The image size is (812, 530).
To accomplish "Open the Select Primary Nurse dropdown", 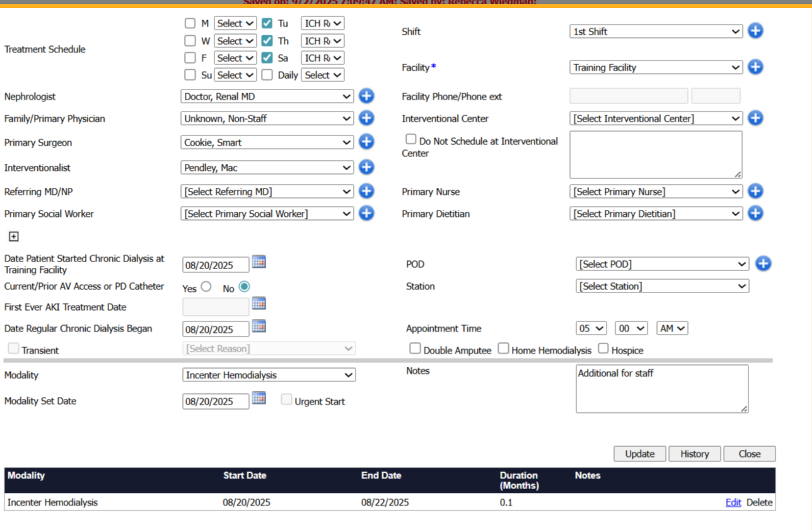I will pyautogui.click(x=656, y=192).
